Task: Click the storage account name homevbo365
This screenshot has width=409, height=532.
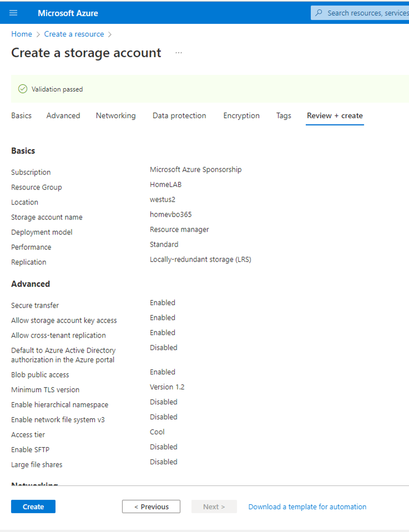Action: 170,214
